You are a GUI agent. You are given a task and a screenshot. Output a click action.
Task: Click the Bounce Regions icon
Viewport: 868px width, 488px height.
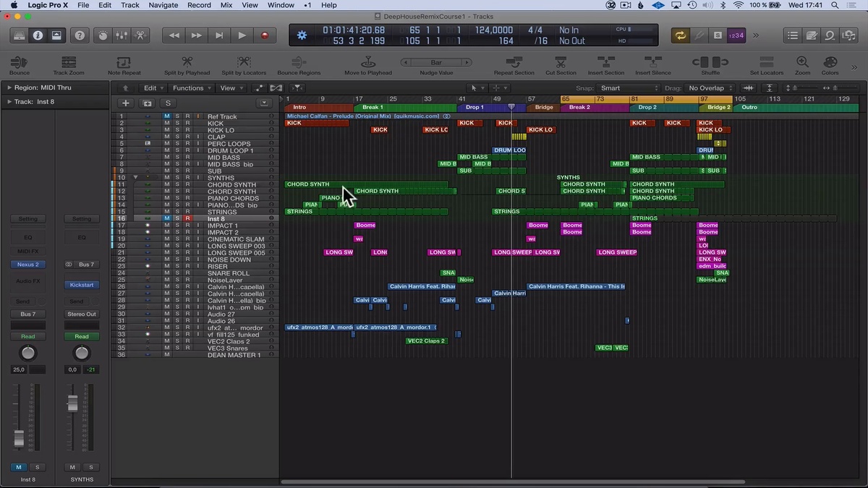299,63
